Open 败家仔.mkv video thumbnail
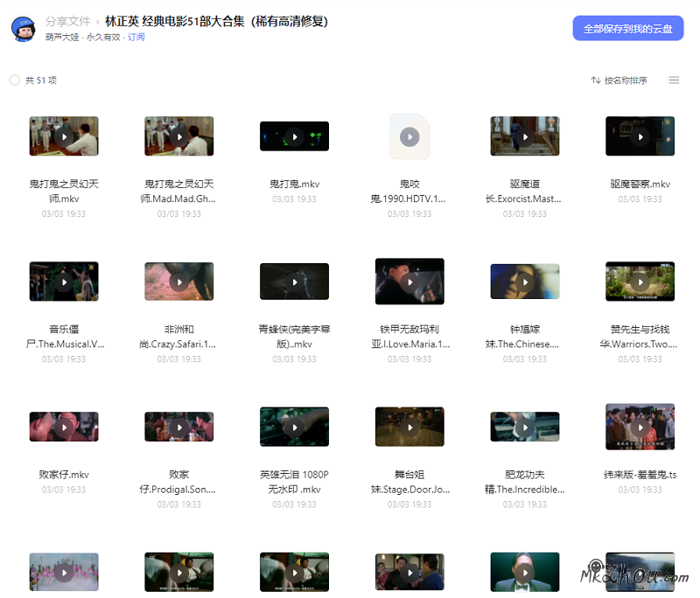This screenshot has height=598, width=700. (64, 427)
